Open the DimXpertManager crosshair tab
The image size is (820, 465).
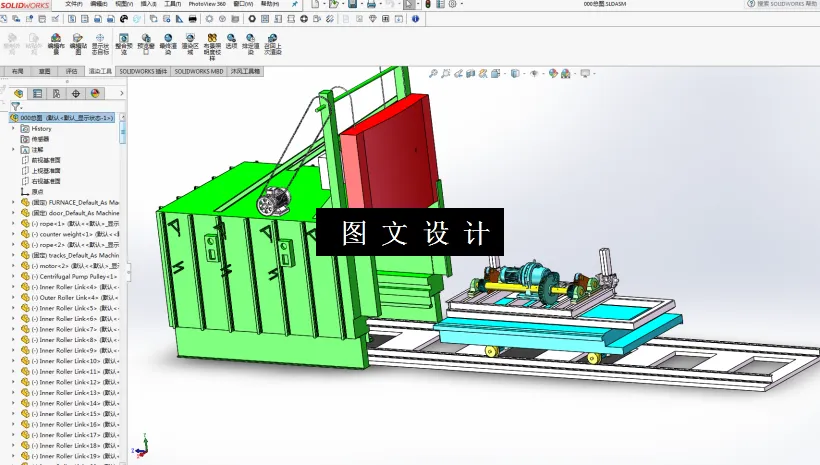click(76, 93)
